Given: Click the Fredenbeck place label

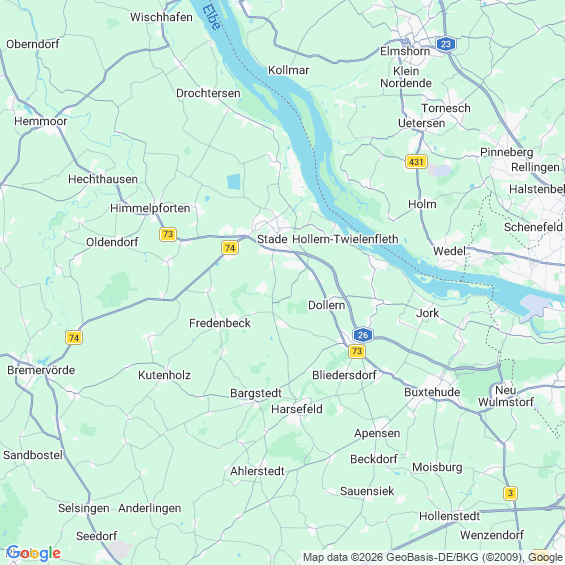Looking at the screenshot, I should [220, 323].
